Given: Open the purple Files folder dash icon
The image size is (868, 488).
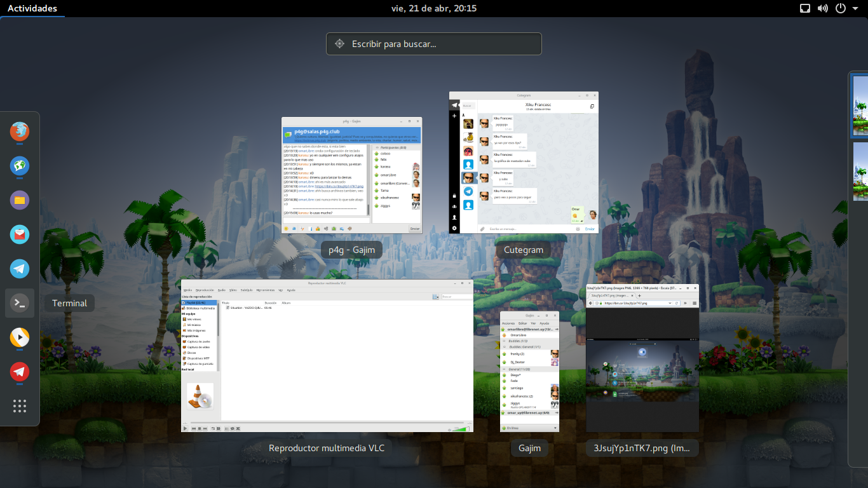Looking at the screenshot, I should (20, 200).
